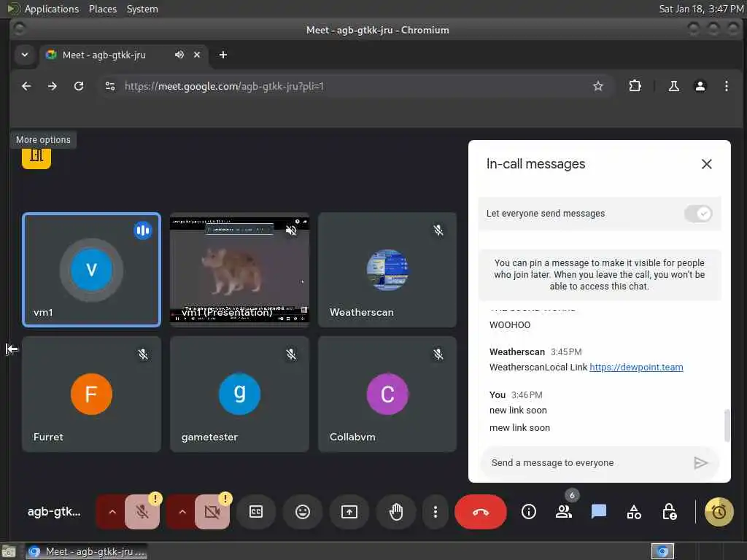This screenshot has height=560, width=747.
Task: Open host controls lock icon
Action: [670, 512]
